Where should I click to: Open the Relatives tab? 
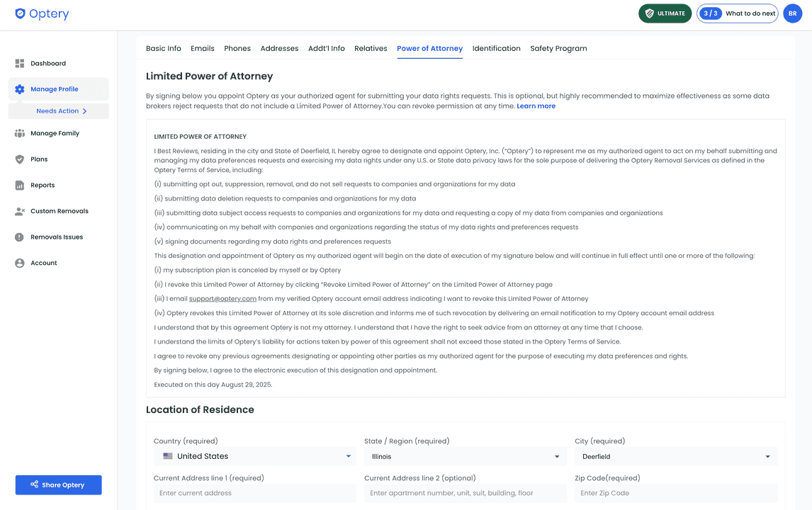tap(371, 49)
